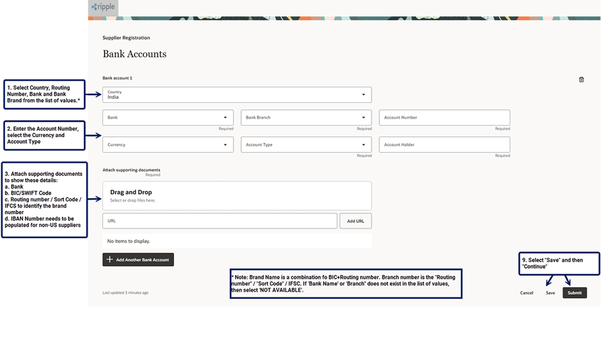This screenshot has width=601, height=364.
Task: Click the 'Bank Accounts' heading
Action: 134,54
